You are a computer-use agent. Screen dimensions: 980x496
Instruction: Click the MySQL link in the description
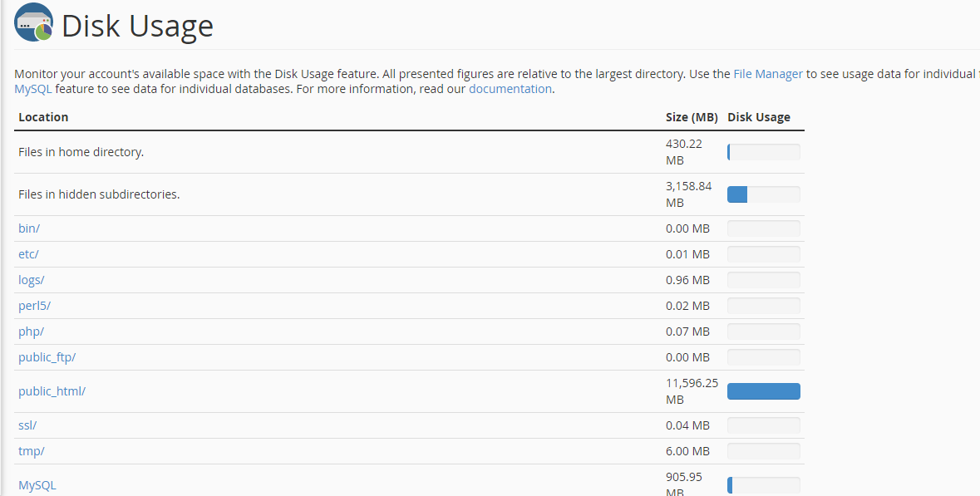pyautogui.click(x=27, y=89)
